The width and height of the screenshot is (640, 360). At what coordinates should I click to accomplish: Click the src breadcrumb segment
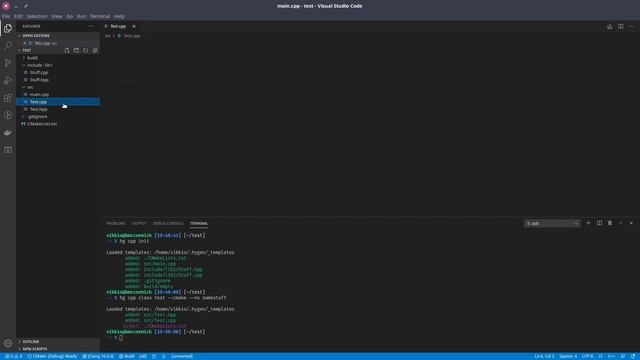pos(107,36)
